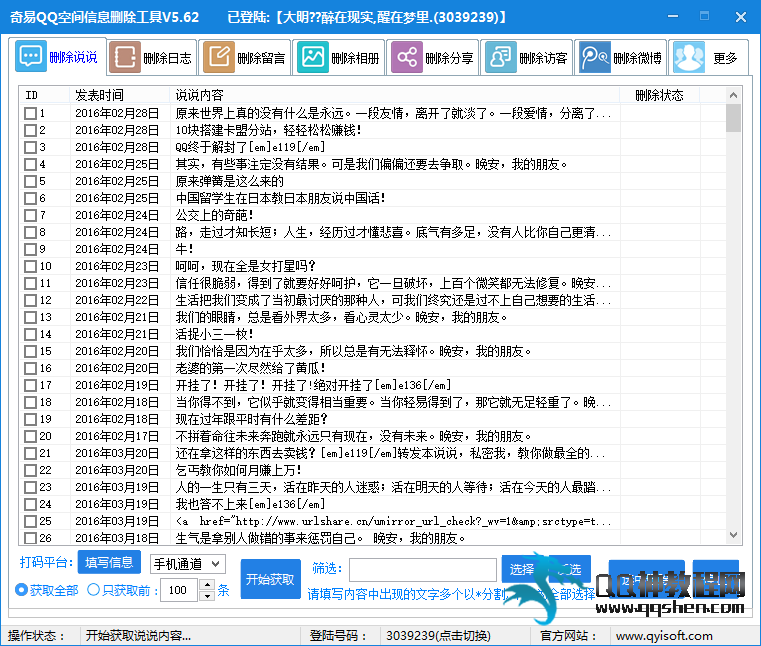Increase the 100 count with up arrow
761x646 pixels.
point(207,585)
